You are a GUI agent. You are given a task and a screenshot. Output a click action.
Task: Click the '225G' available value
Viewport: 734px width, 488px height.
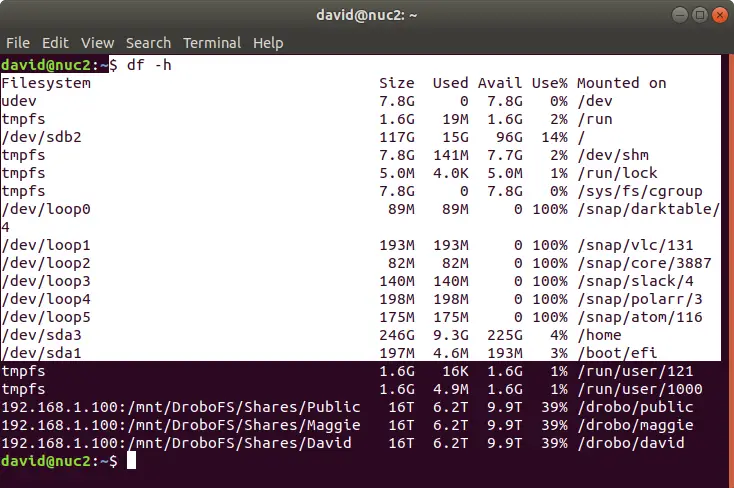tap(505, 335)
